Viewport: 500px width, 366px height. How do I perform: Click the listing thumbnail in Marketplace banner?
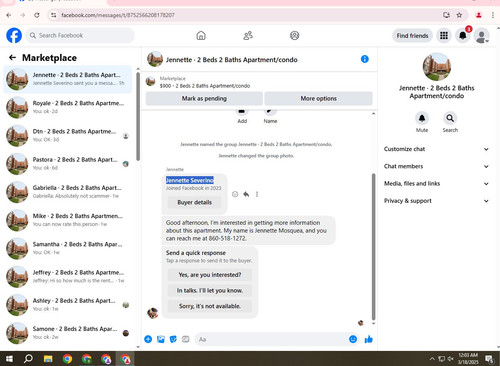[151, 82]
